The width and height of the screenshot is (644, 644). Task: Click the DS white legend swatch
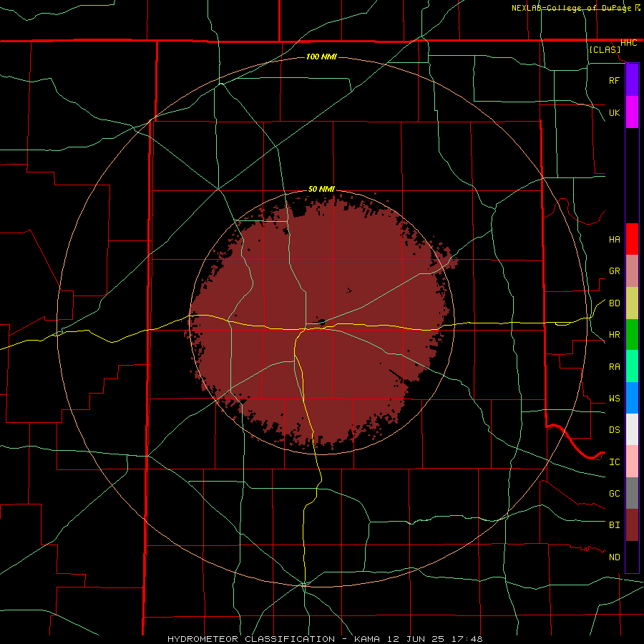point(632,429)
